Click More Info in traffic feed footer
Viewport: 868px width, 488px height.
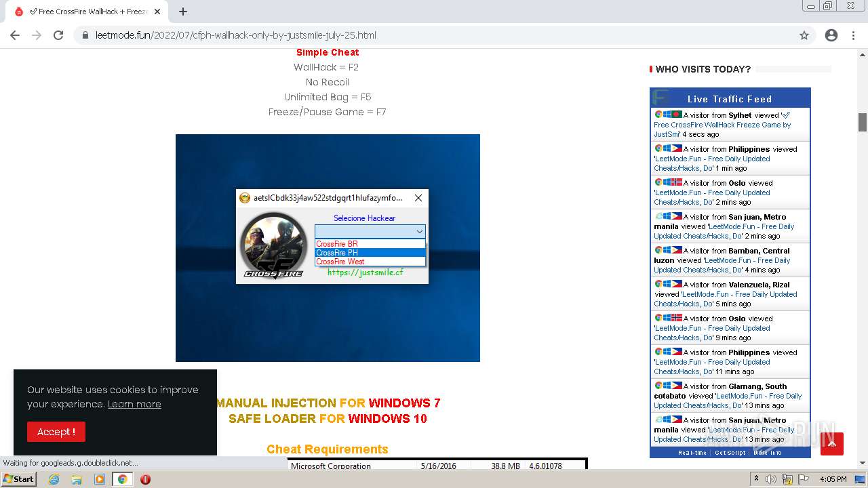click(x=768, y=453)
